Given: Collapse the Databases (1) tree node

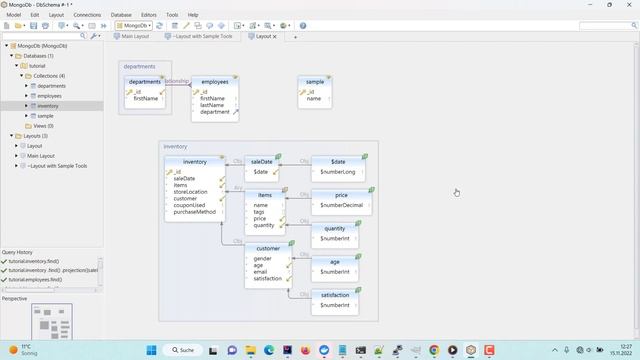Looking at the screenshot, I should pos(11,56).
